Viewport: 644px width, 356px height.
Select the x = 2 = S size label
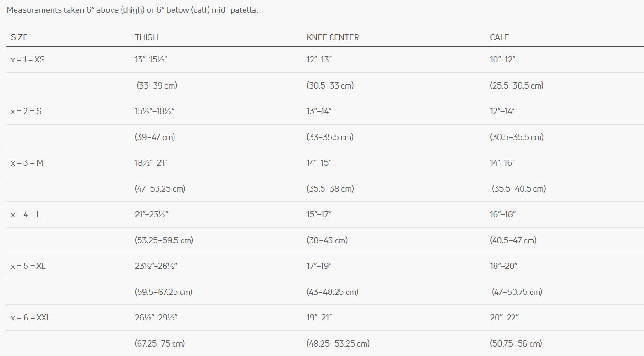pos(26,111)
